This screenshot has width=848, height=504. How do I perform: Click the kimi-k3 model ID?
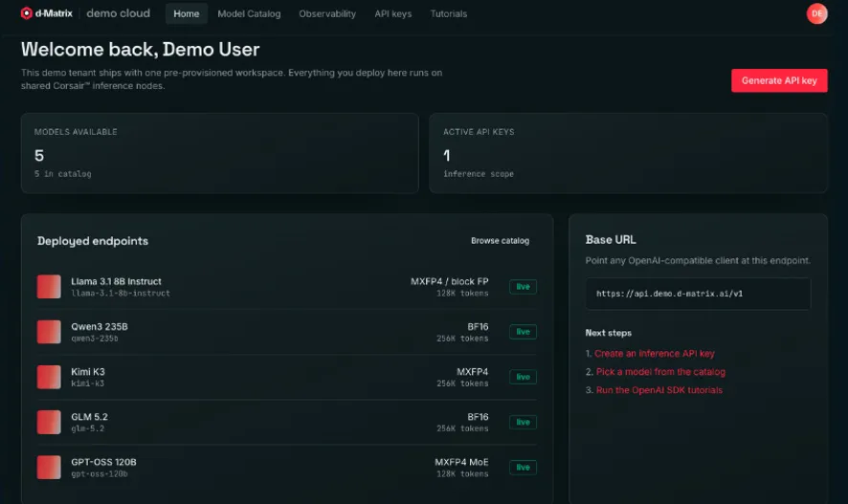(88, 383)
